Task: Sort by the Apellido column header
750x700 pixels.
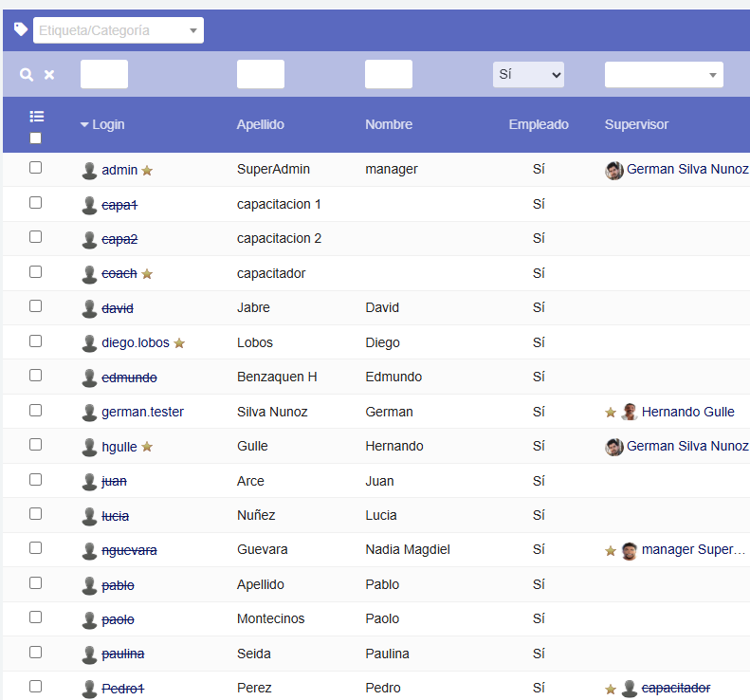Action: click(x=260, y=124)
